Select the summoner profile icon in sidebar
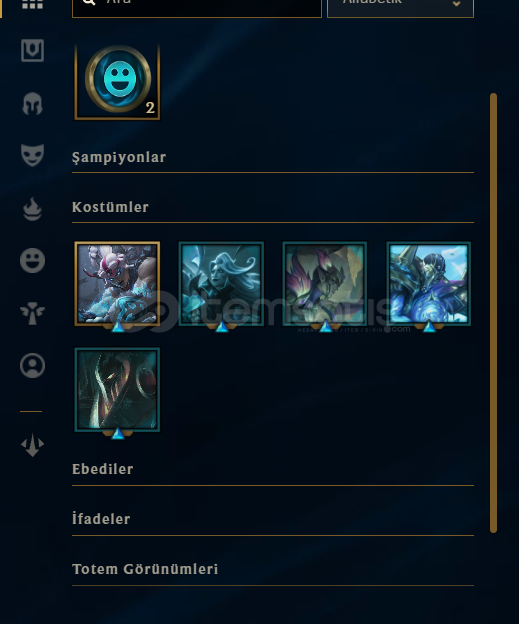 32,365
